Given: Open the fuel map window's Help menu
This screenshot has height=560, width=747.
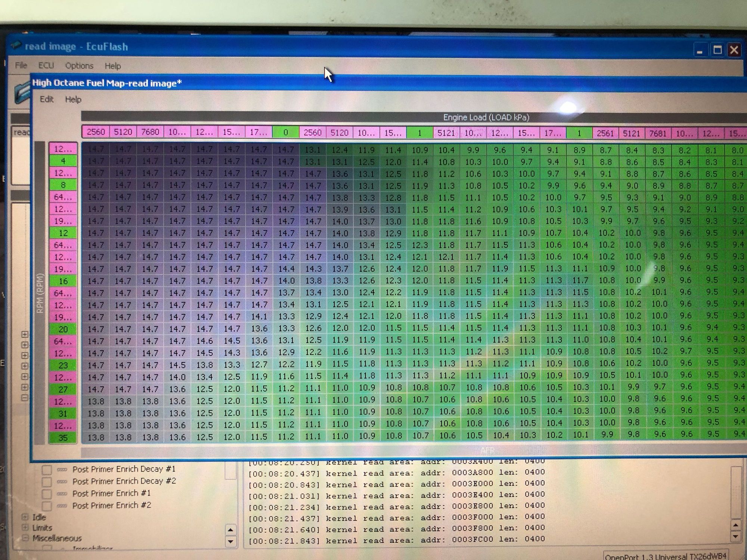Looking at the screenshot, I should pyautogui.click(x=73, y=100).
